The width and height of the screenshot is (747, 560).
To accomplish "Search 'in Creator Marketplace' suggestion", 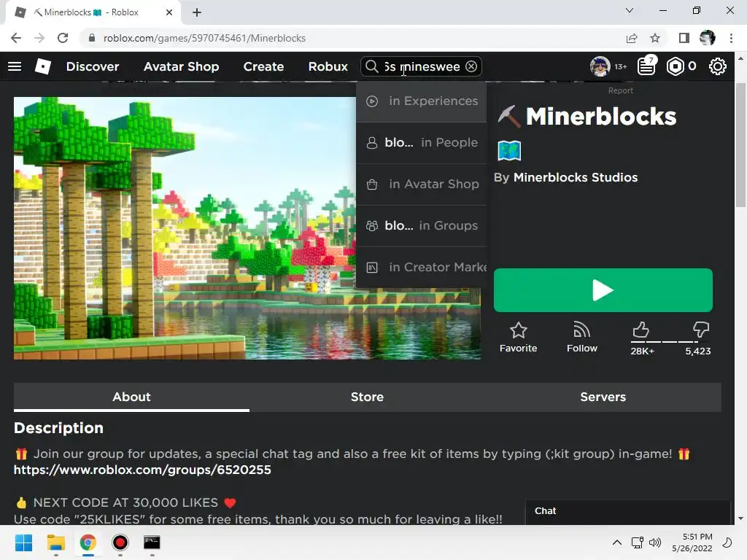I will 421,267.
